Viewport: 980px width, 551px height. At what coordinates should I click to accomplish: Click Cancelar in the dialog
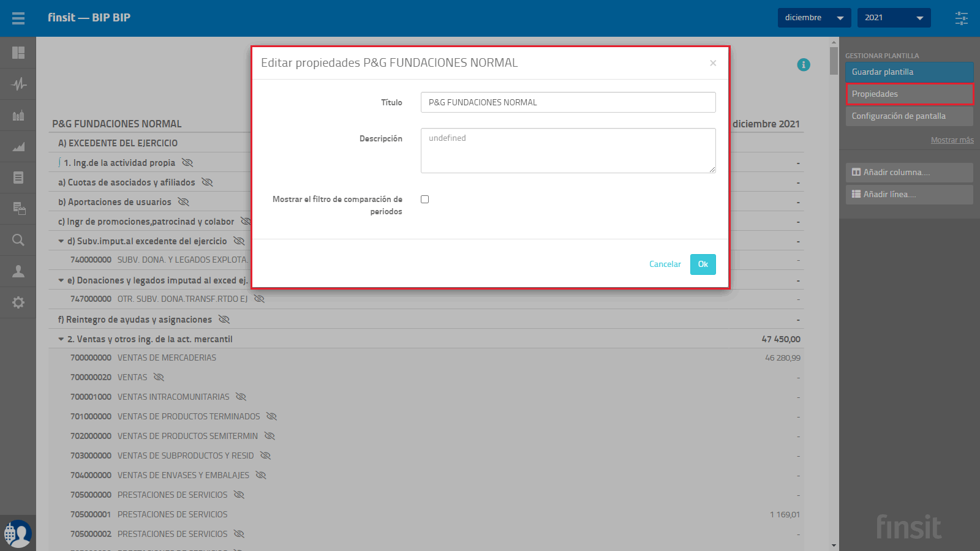[x=665, y=264]
